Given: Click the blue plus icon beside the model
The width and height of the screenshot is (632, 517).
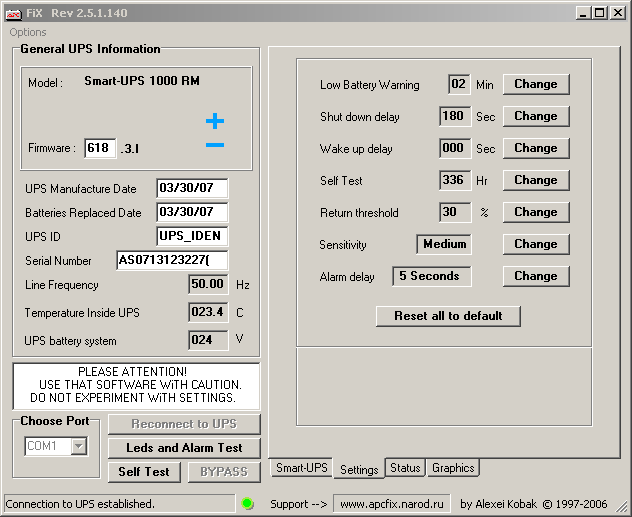Looking at the screenshot, I should coord(215,121).
